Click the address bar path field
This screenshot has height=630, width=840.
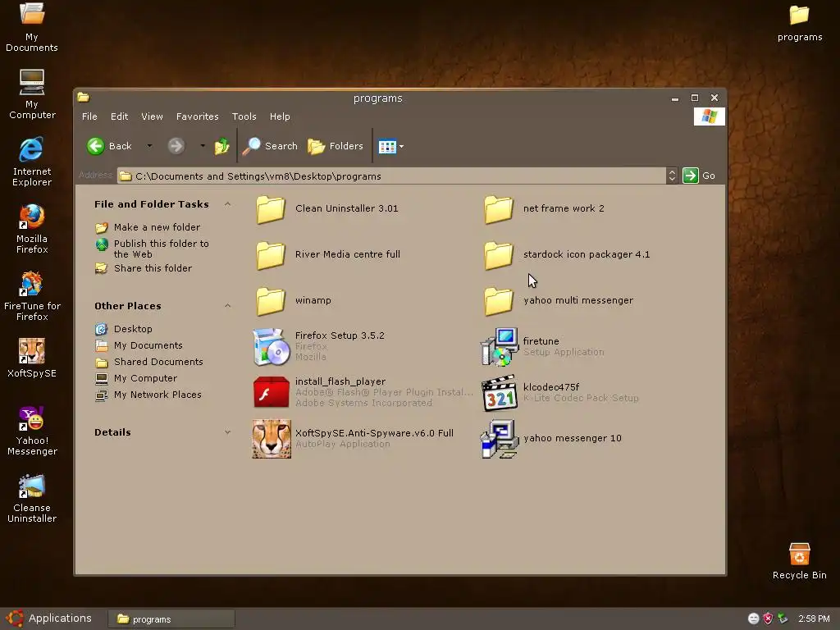tap(391, 176)
